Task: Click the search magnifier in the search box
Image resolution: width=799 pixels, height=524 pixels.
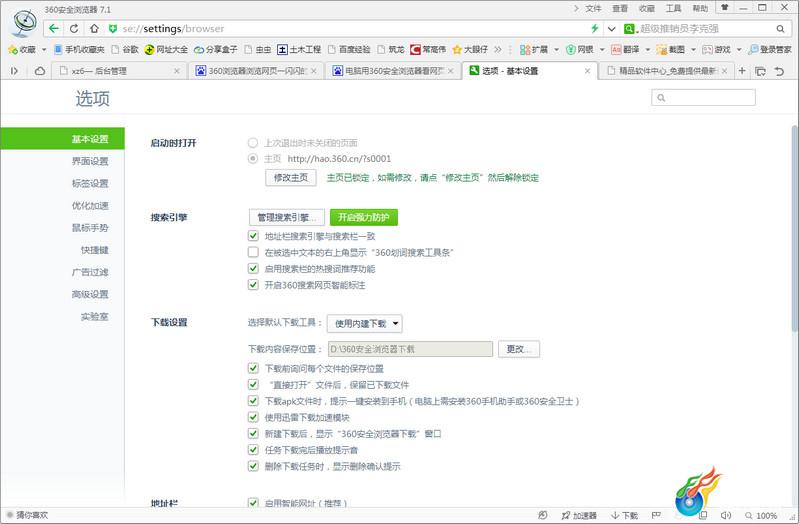Action: [x=780, y=29]
